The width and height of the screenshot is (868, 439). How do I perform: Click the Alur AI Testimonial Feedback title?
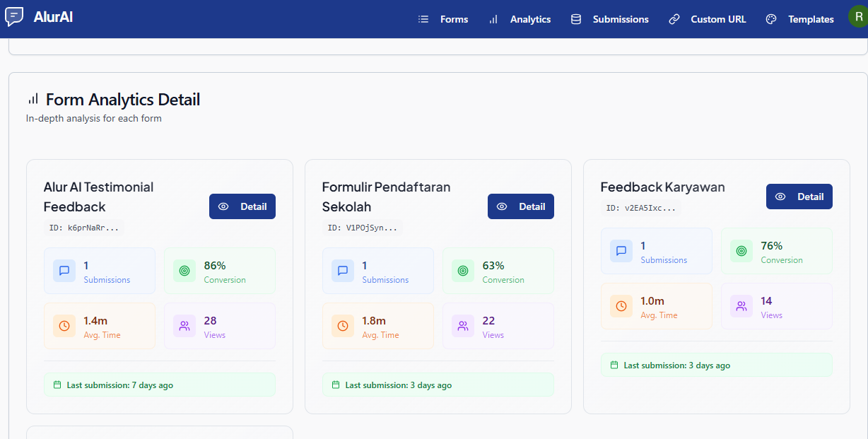(x=98, y=197)
